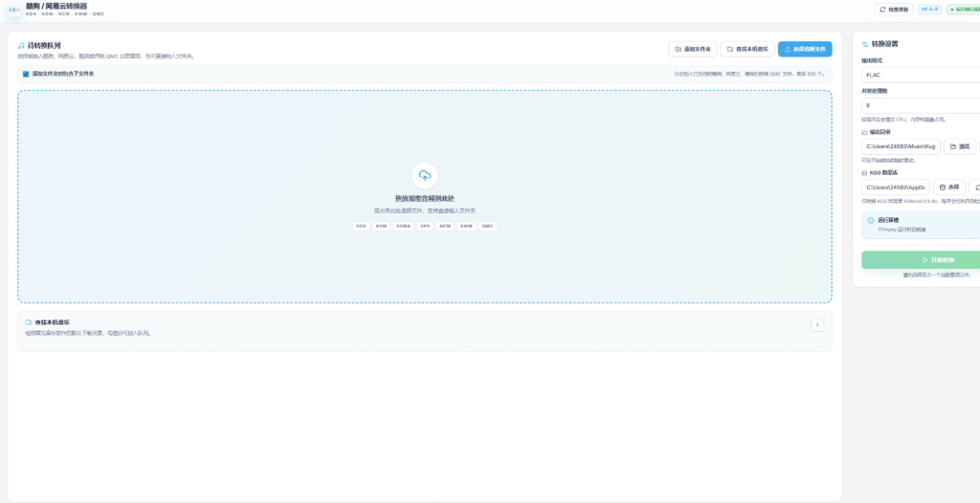Click the VPR format tag in drop zone
The image size is (980, 503).
tap(425, 227)
